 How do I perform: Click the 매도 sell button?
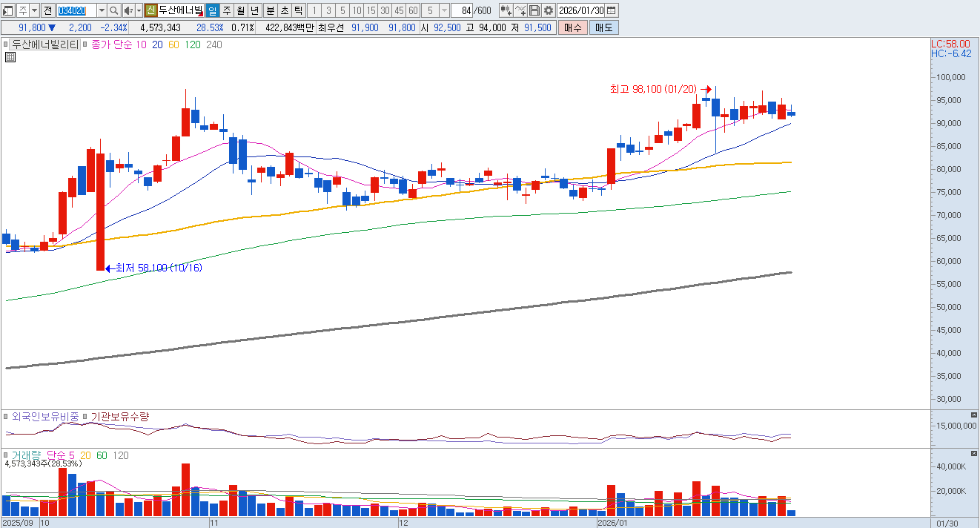click(603, 27)
